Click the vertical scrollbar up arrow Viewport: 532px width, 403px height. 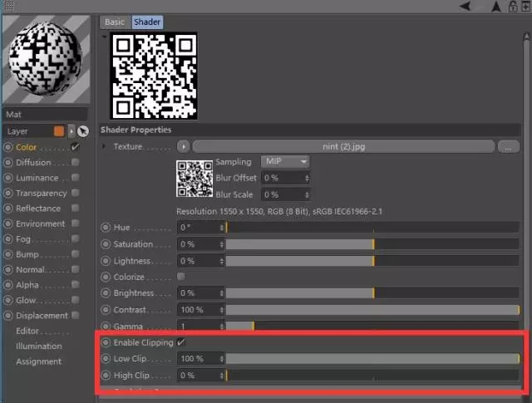click(526, 37)
